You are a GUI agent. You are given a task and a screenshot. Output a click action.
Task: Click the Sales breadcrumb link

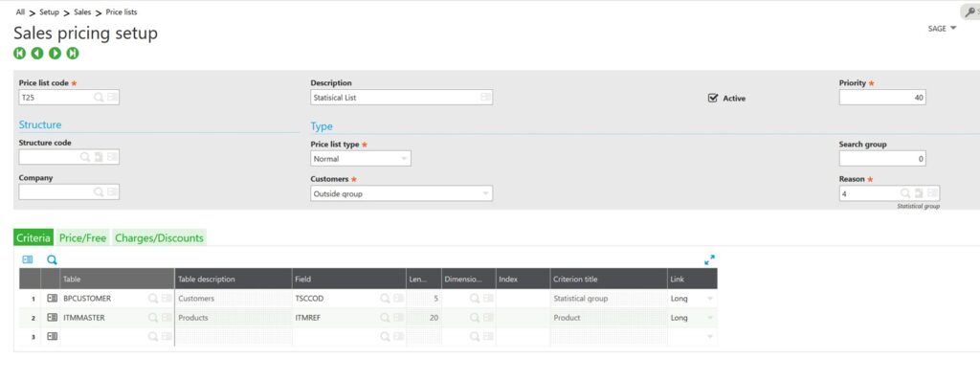pos(82,11)
